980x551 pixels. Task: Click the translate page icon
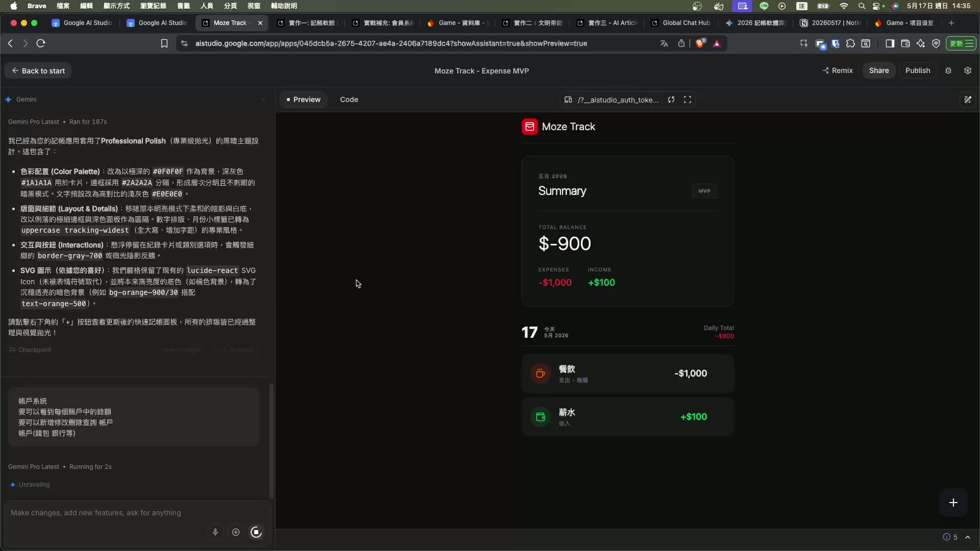pyautogui.click(x=664, y=43)
